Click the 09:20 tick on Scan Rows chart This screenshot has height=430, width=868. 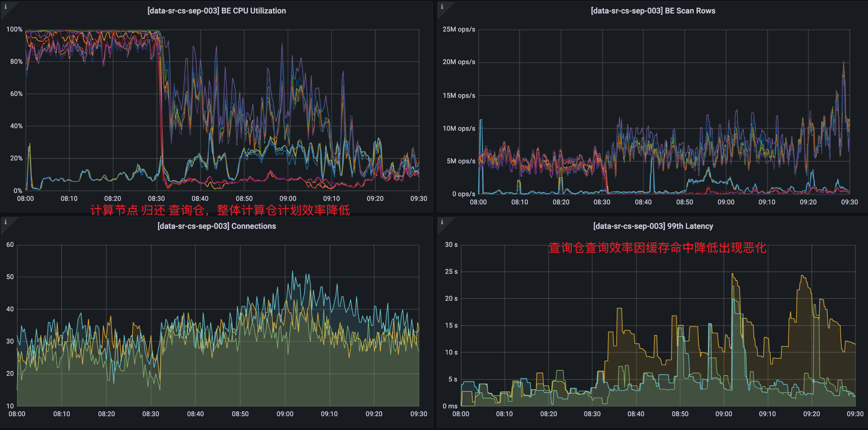(x=808, y=202)
